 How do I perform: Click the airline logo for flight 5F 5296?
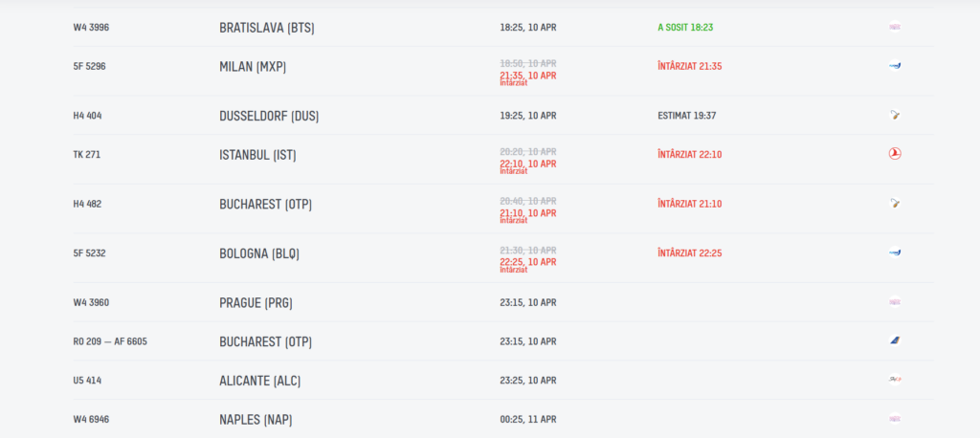click(894, 66)
